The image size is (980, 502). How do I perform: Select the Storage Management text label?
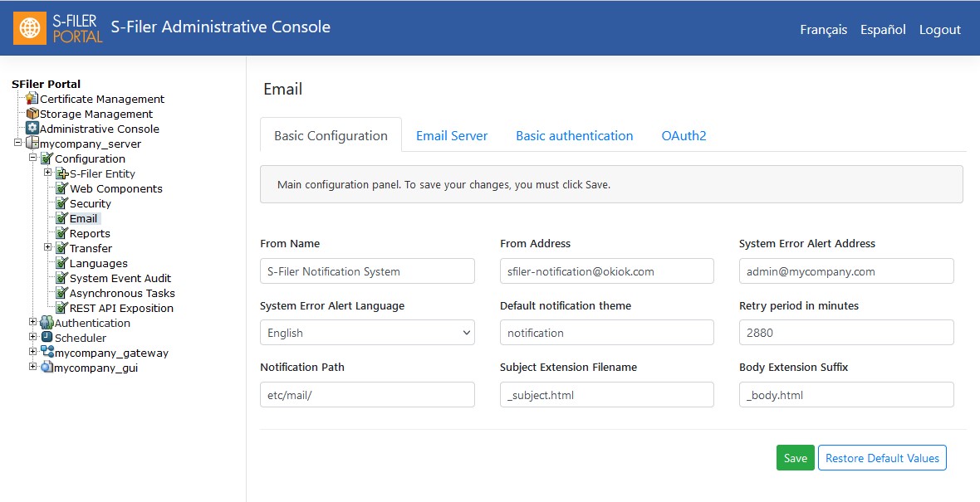[96, 114]
